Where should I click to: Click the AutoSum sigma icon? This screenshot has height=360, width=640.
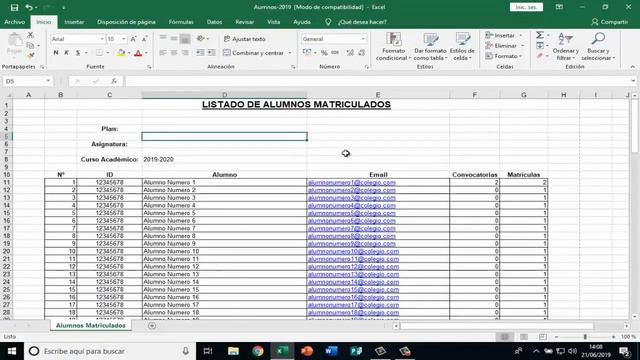540,35
